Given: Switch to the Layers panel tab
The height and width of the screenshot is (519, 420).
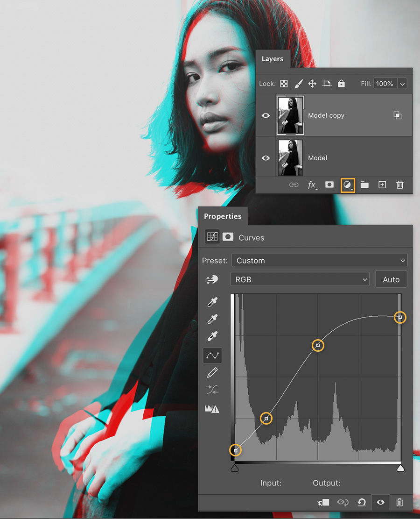Looking at the screenshot, I should 273,59.
